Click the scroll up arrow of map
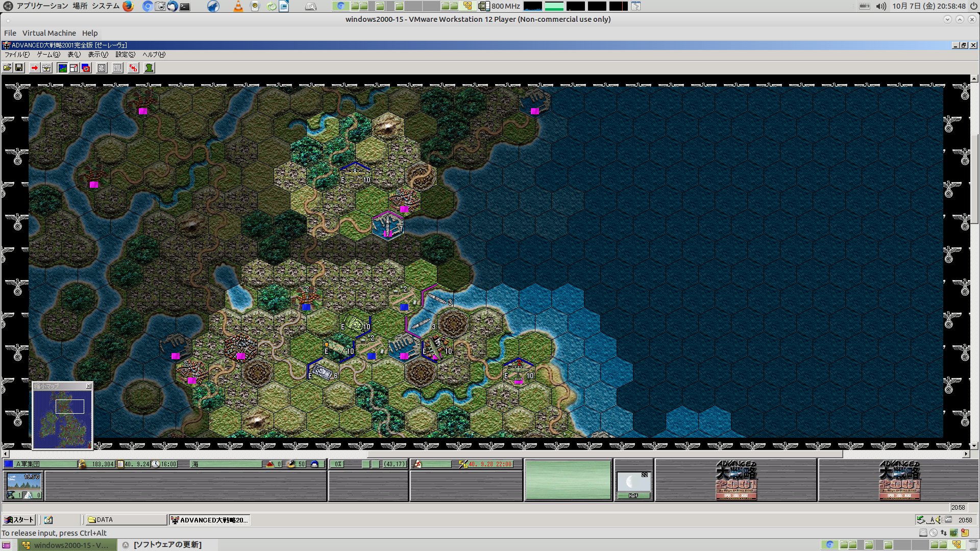The image size is (980, 551). point(974,79)
